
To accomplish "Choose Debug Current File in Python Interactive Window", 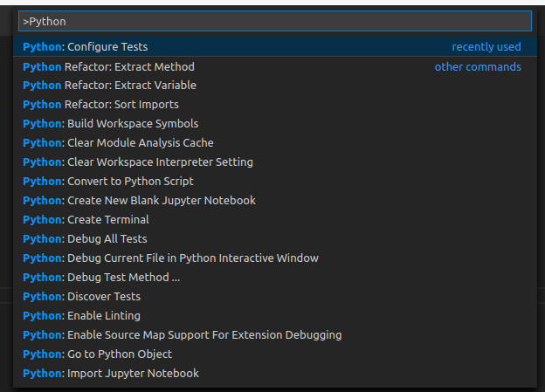I will (x=275, y=258).
